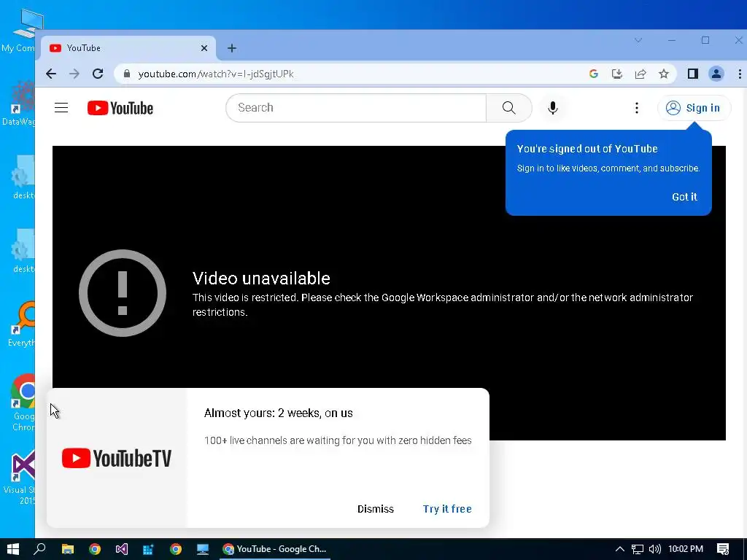747x560 pixels.
Task: Open the Chrome profile avatar
Action: tap(716, 74)
